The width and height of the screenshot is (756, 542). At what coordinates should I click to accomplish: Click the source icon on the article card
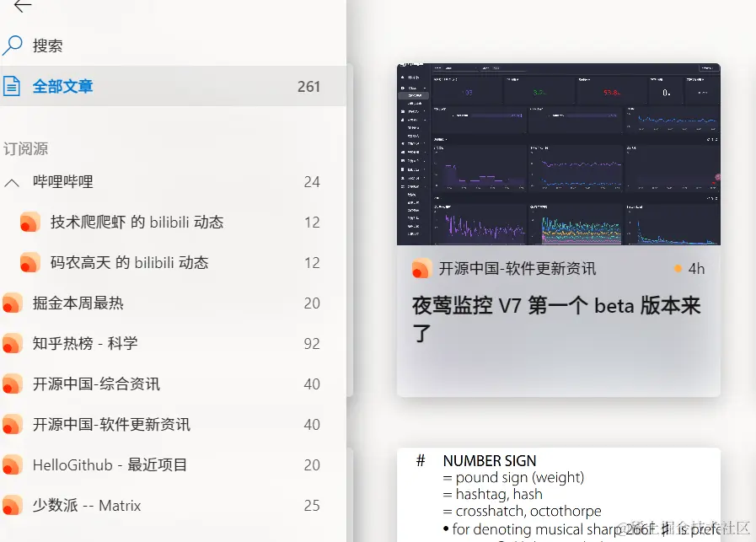tap(421, 269)
